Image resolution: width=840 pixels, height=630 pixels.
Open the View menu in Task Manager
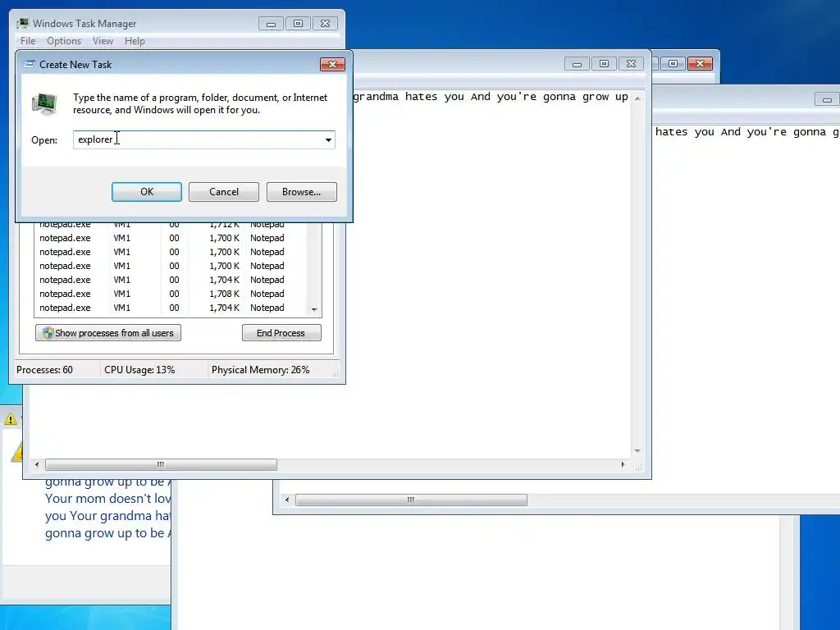[x=103, y=41]
